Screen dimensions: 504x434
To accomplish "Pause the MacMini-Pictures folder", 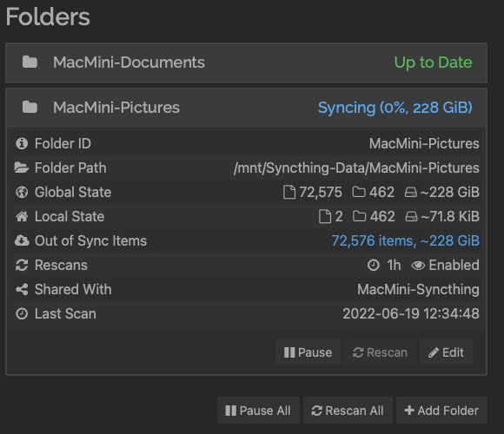I will pos(308,352).
